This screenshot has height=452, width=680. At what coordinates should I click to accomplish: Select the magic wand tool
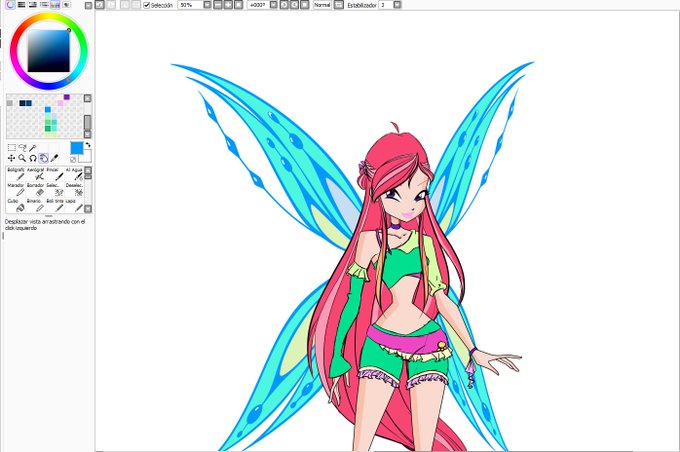tap(33, 148)
